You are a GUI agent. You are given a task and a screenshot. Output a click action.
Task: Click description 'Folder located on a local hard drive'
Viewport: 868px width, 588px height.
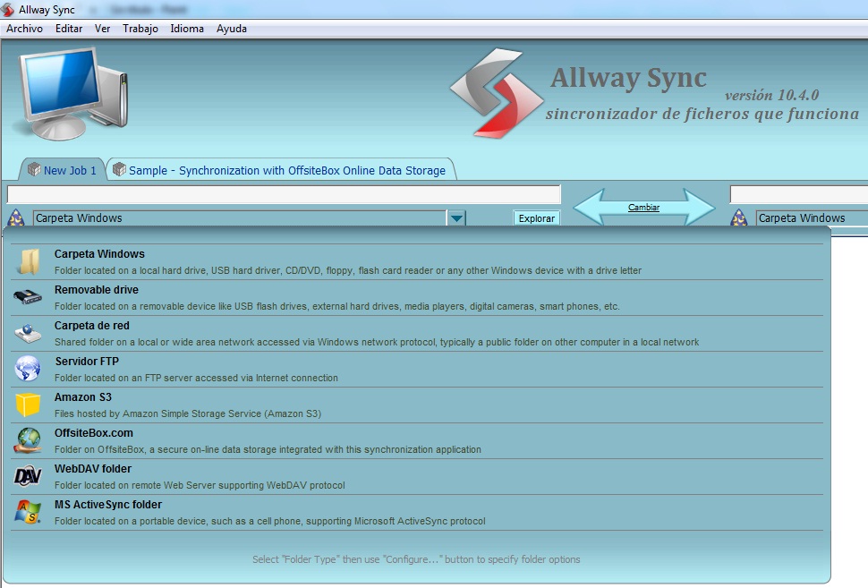click(x=348, y=271)
